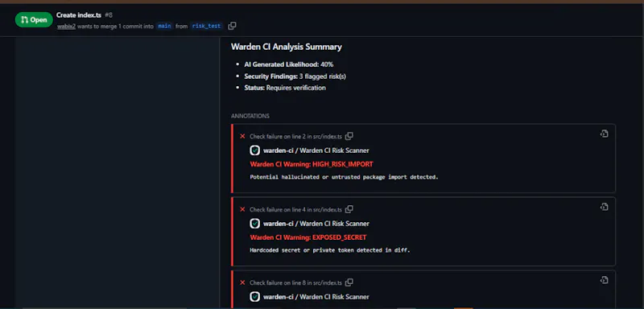Click Warden CI Warning: HIGH_RISK_IMPORT heading
This screenshot has height=309, width=644.
tap(312, 164)
